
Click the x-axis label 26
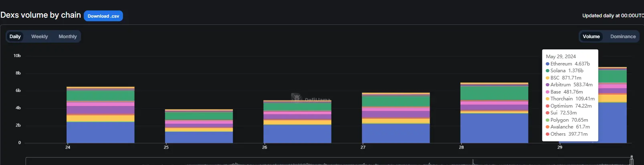coord(264,147)
